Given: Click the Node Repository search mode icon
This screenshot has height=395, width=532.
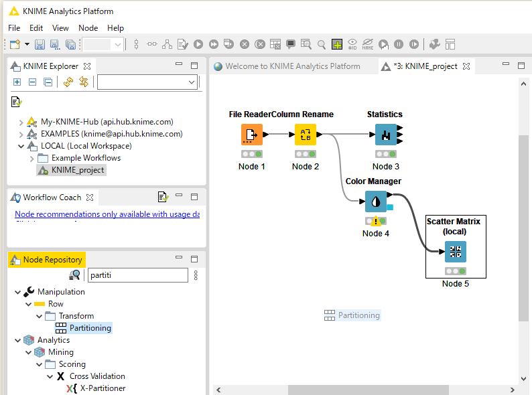Looking at the screenshot, I should click(74, 275).
